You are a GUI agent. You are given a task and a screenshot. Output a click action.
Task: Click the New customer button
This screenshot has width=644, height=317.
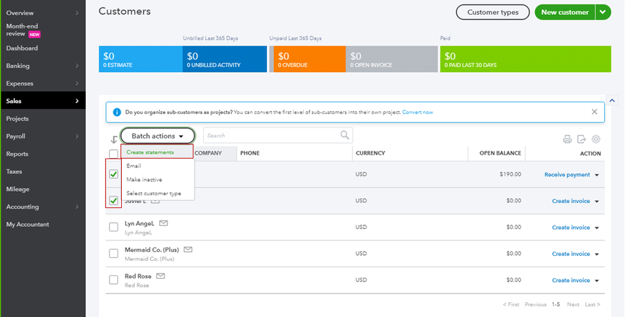[x=565, y=12]
